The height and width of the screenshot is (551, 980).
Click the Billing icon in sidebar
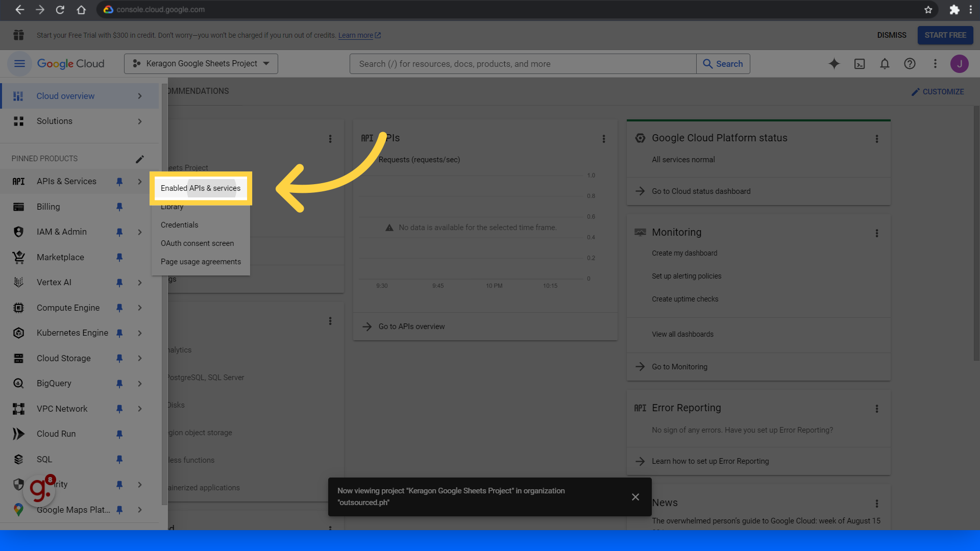pyautogui.click(x=18, y=207)
